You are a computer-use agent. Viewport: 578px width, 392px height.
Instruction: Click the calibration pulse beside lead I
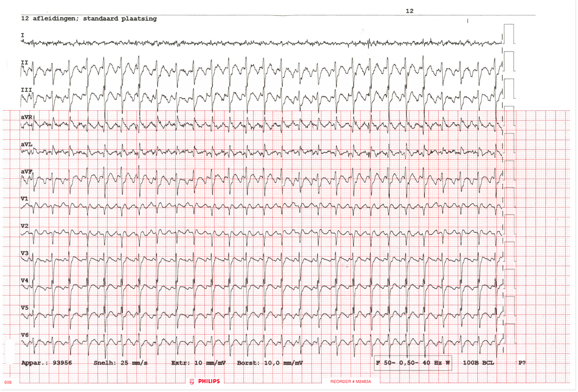coord(509,34)
